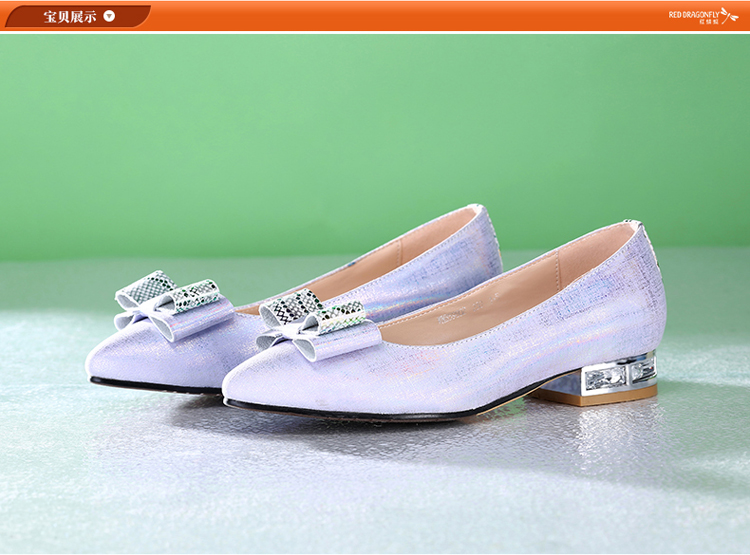This screenshot has height=555, width=750.
Task: Click the empty orange header bar center
Action: coord(400,16)
